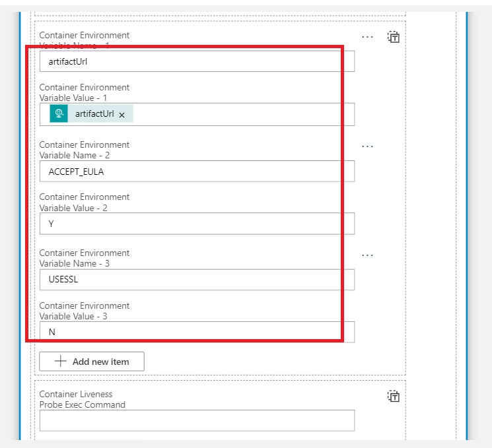This screenshot has height=448, width=492.
Task: Click the Add new item button
Action: click(92, 362)
